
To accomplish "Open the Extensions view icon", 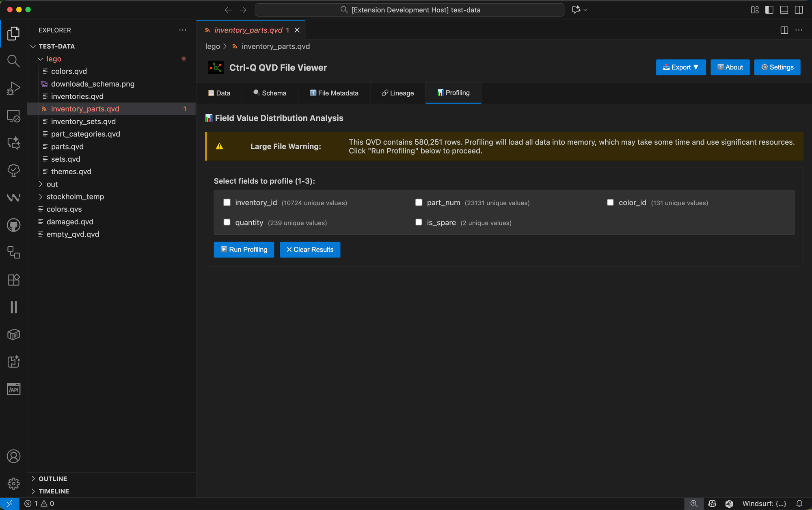I will click(13, 280).
